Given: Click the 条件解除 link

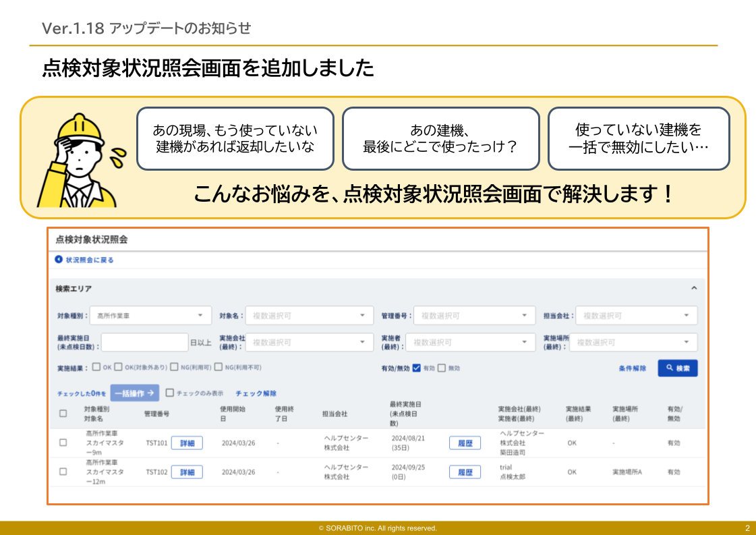Looking at the screenshot, I should [633, 368].
